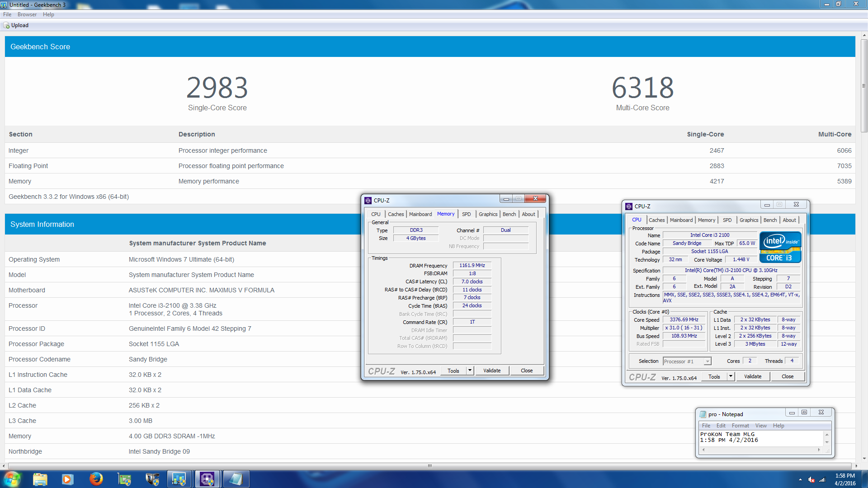
Task: Click Tools button in CPU-Z Memory window
Action: pos(453,371)
